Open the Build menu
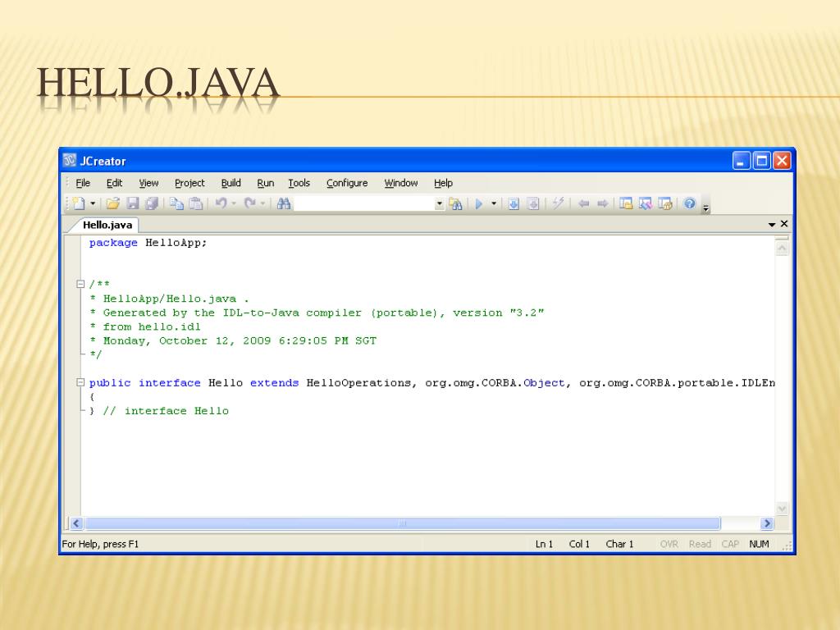Screen dimensions: 840x630 [231, 183]
